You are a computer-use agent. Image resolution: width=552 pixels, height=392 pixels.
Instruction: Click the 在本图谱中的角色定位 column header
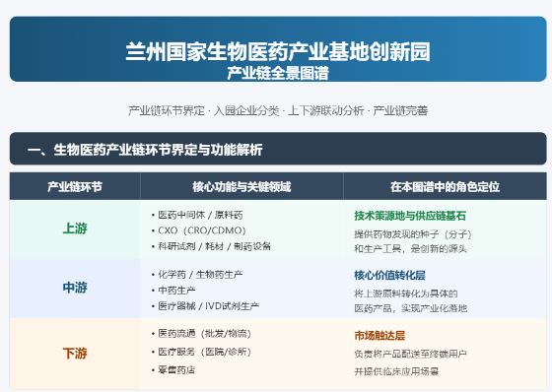click(445, 186)
